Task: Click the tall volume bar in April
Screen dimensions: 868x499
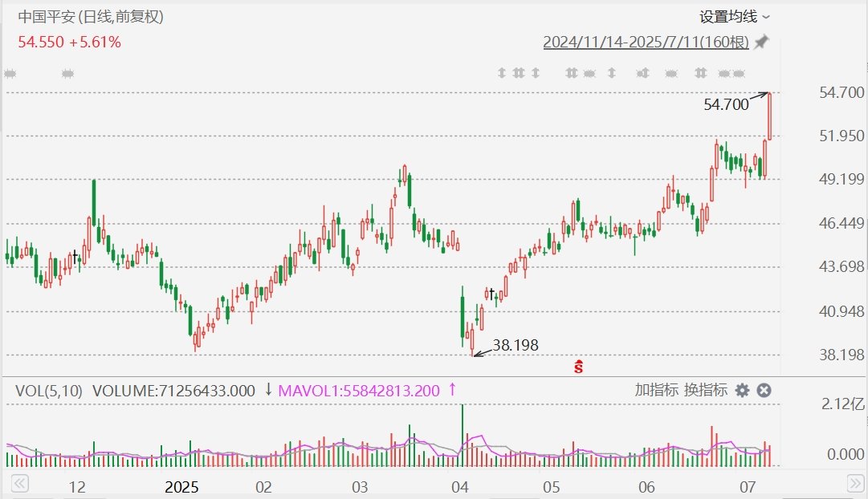Action: (463, 435)
